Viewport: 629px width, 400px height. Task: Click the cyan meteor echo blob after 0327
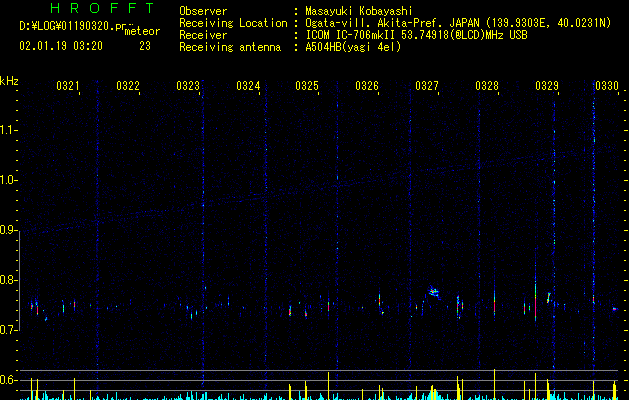433,292
